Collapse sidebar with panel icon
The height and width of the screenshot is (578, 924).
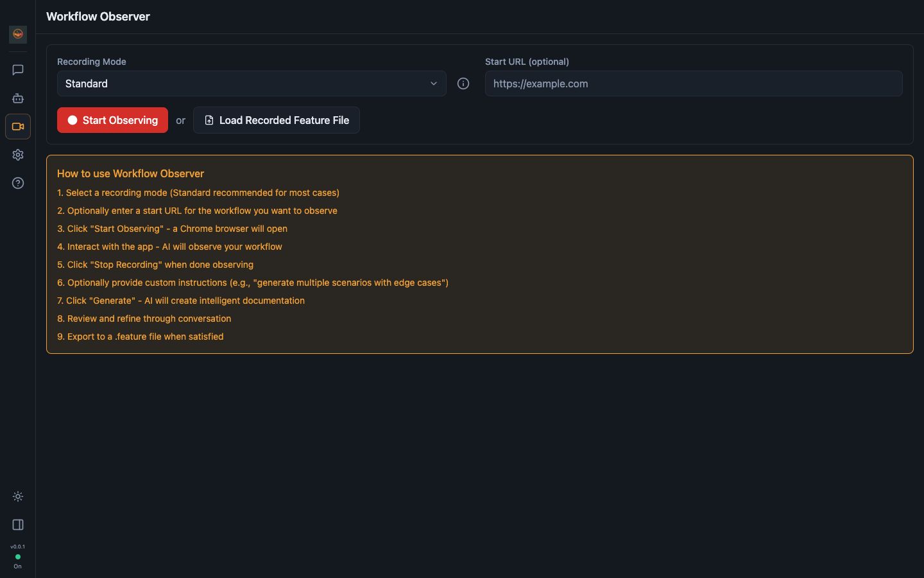pyautogui.click(x=18, y=525)
